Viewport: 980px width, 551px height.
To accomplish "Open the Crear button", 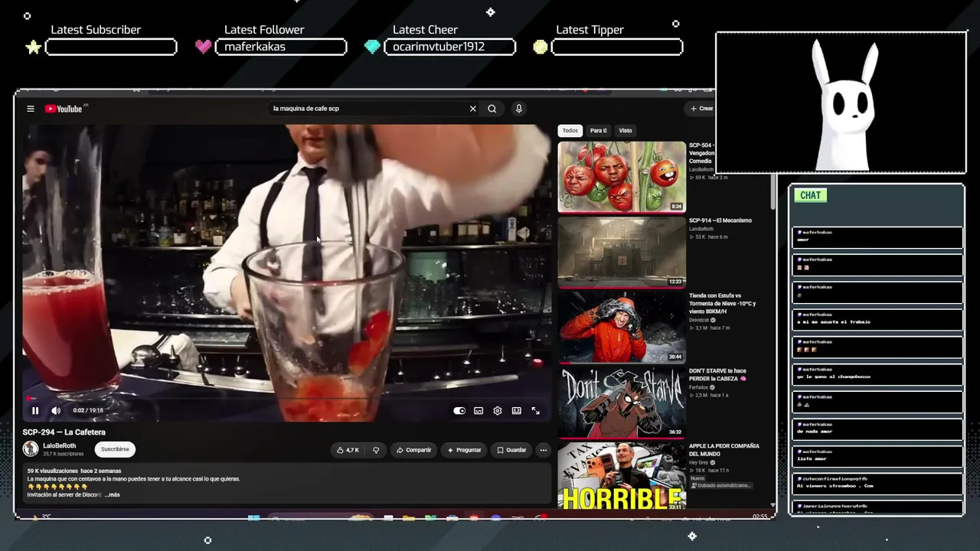I will 701,109.
